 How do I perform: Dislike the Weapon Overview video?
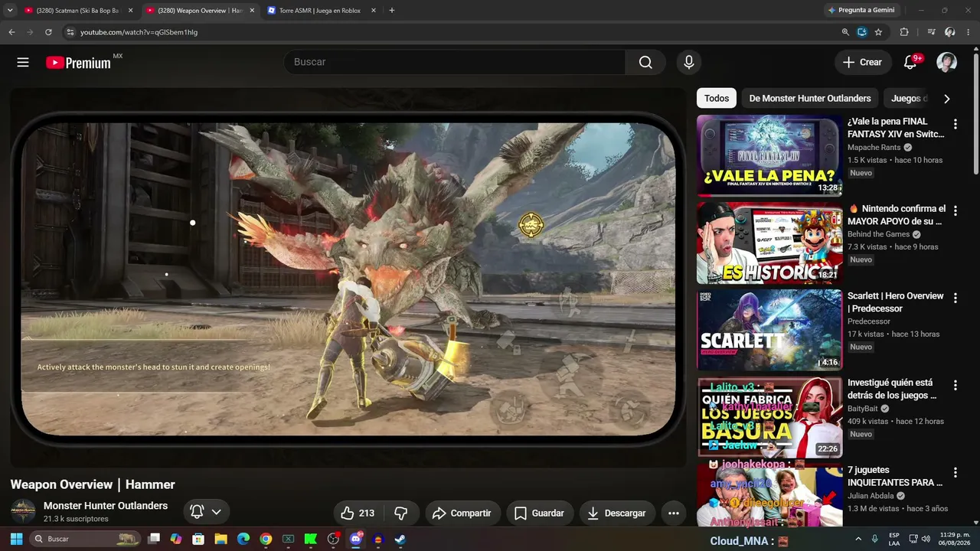pos(400,514)
